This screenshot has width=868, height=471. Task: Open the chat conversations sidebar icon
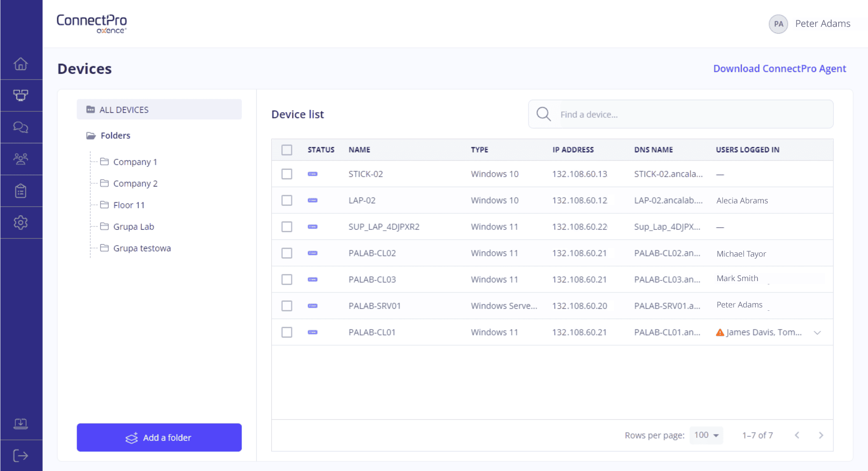click(21, 127)
